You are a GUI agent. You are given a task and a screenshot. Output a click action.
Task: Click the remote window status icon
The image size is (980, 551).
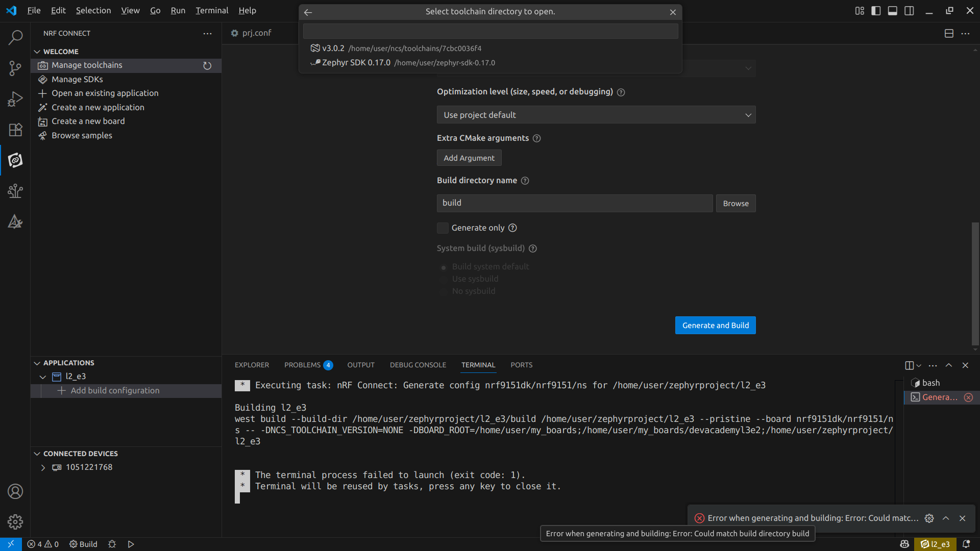[11, 544]
